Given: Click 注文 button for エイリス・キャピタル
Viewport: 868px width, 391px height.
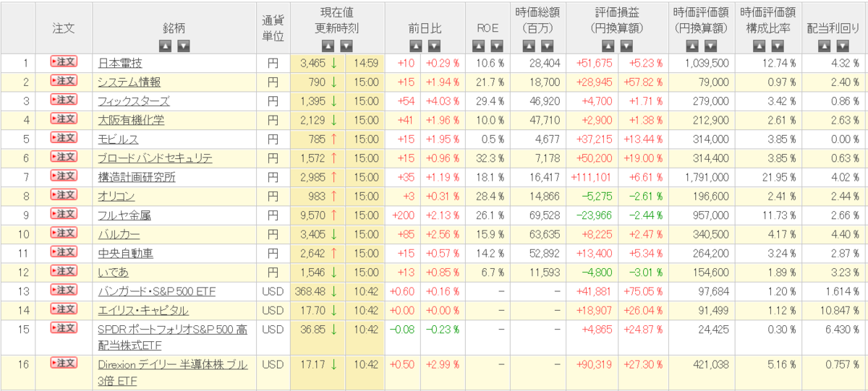Looking at the screenshot, I should coord(64,309).
